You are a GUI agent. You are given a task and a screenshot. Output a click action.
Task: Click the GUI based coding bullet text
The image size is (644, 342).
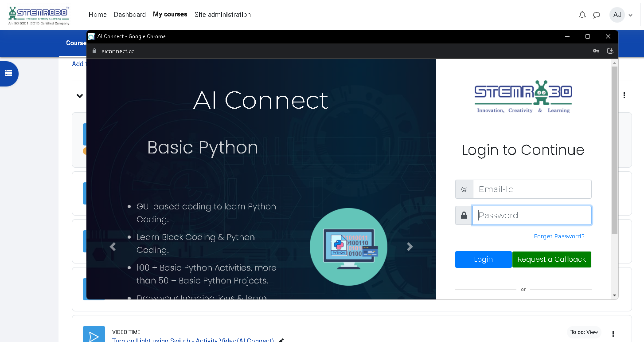[206, 213]
